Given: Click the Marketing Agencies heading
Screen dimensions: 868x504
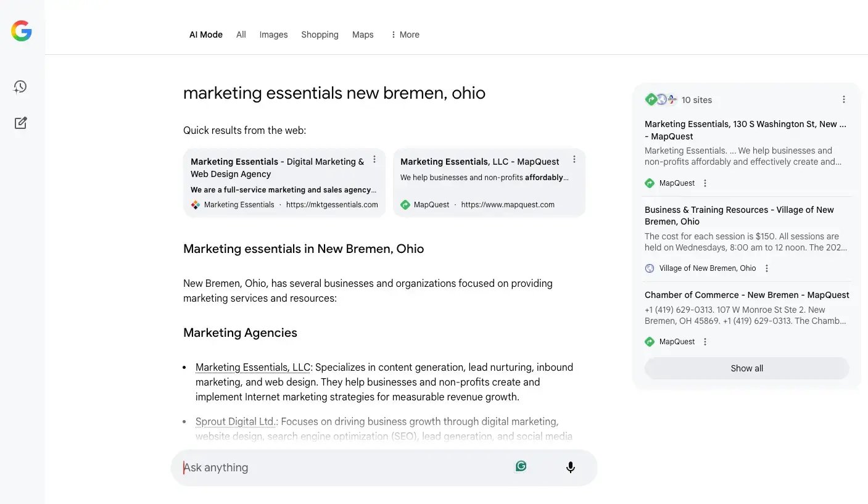Looking at the screenshot, I should tap(240, 333).
